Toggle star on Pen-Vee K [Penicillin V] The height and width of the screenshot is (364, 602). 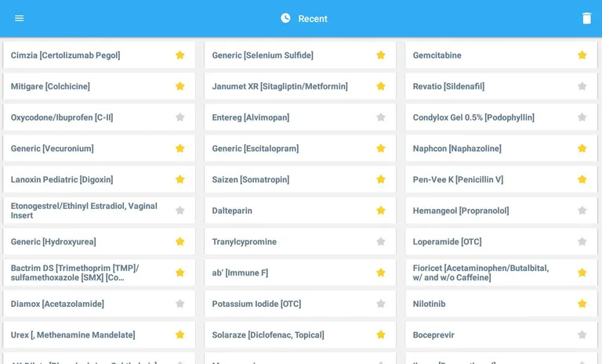(582, 179)
